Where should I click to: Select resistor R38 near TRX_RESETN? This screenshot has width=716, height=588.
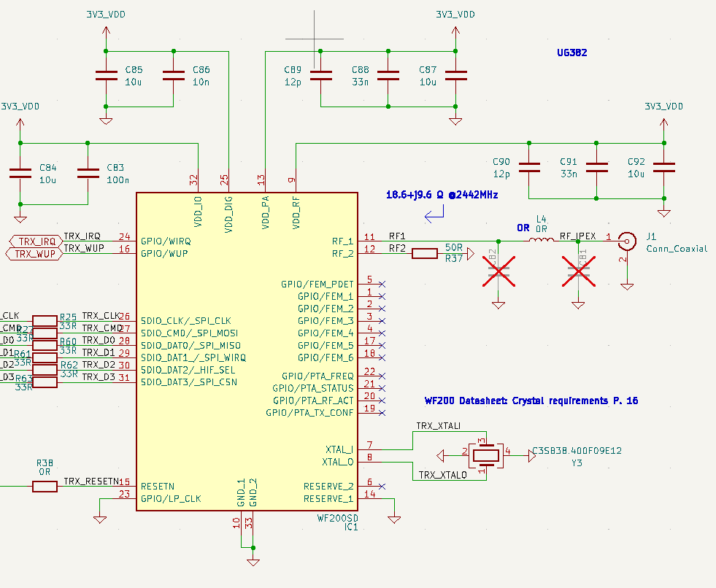[43, 486]
